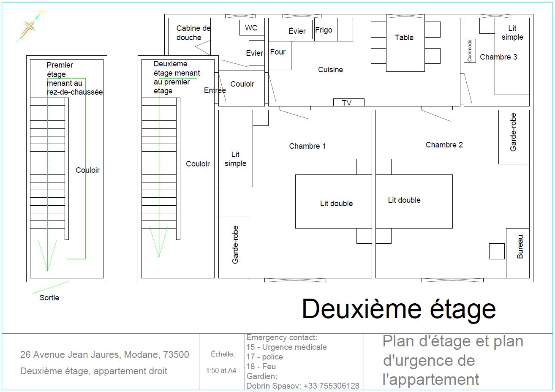Select the 'WC' label
The width and height of the screenshot is (555, 392).
(251, 28)
